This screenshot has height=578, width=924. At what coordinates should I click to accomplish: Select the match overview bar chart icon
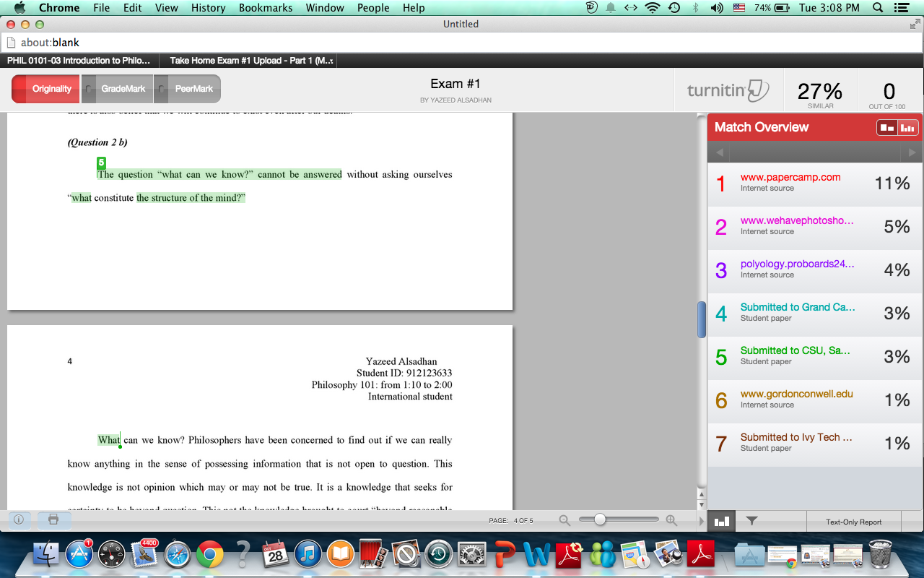point(721,520)
